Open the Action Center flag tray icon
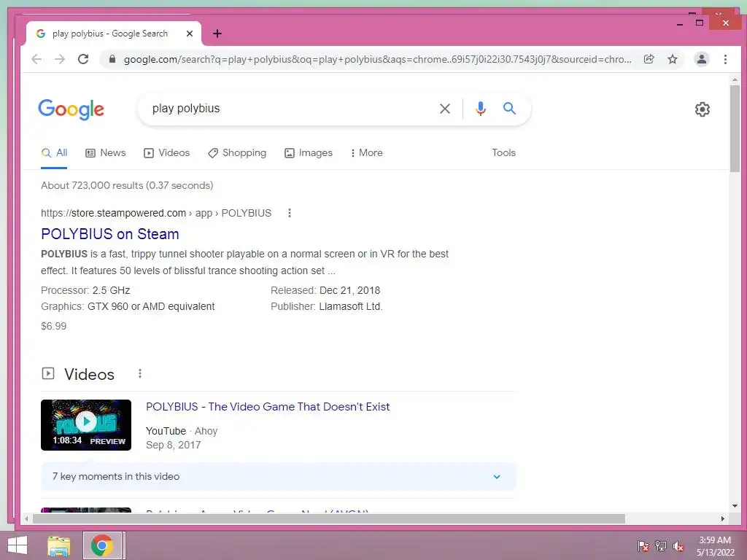The height and width of the screenshot is (560, 747). pos(643,545)
